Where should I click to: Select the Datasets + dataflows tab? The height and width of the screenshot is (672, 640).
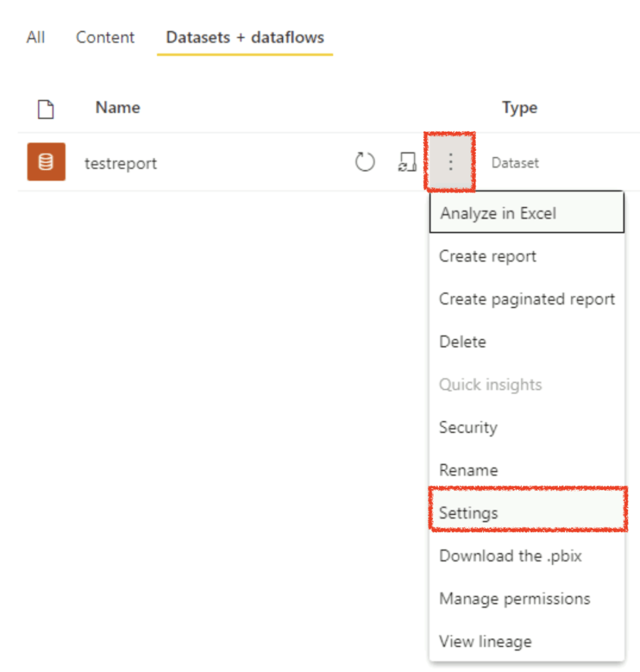[244, 37]
